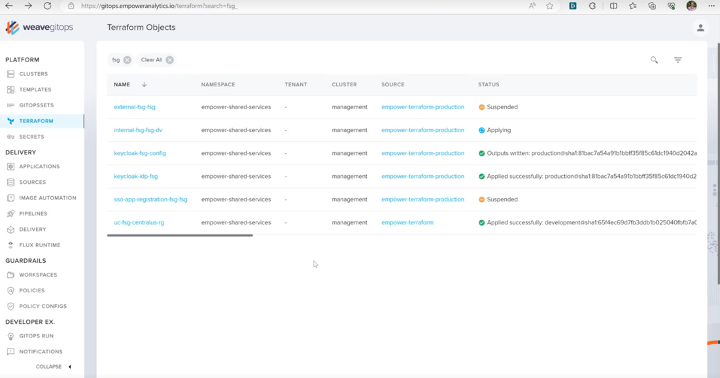Image resolution: width=720 pixels, height=378 pixels.
Task: Click the browser profile avatar
Action: (x=692, y=6)
